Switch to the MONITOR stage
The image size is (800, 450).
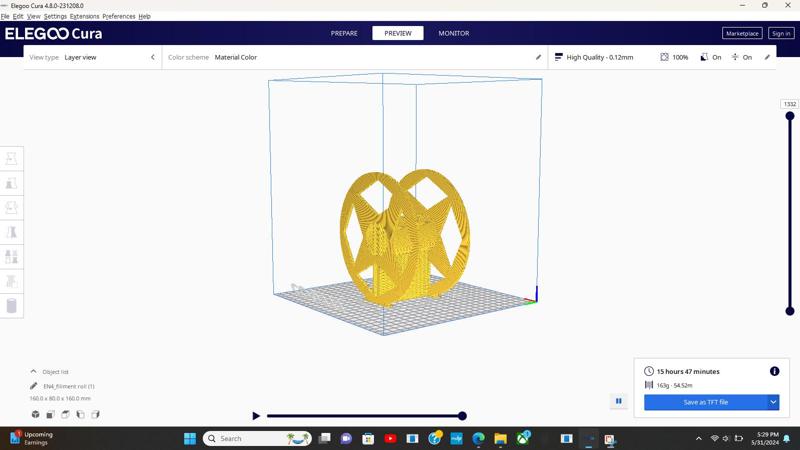tap(454, 33)
